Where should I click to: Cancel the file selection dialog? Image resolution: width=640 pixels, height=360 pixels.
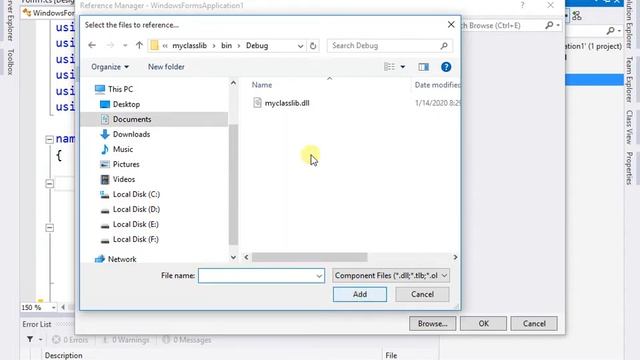point(422,294)
